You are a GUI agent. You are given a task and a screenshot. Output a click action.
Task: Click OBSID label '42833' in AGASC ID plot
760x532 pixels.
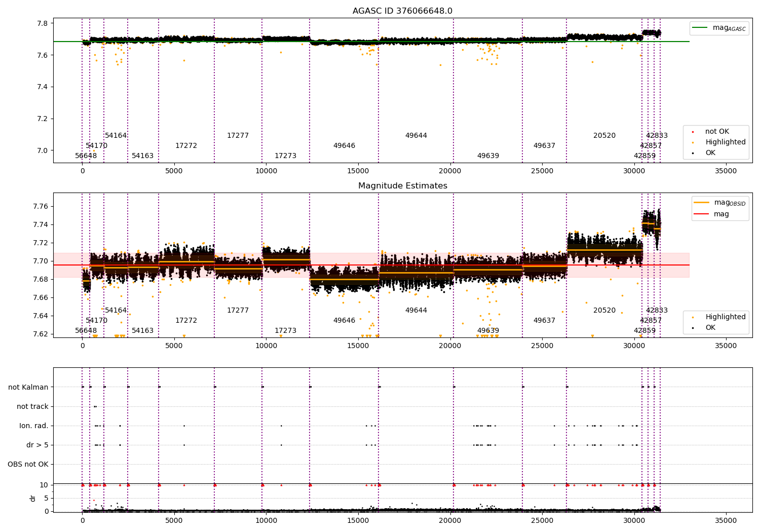[x=657, y=136]
